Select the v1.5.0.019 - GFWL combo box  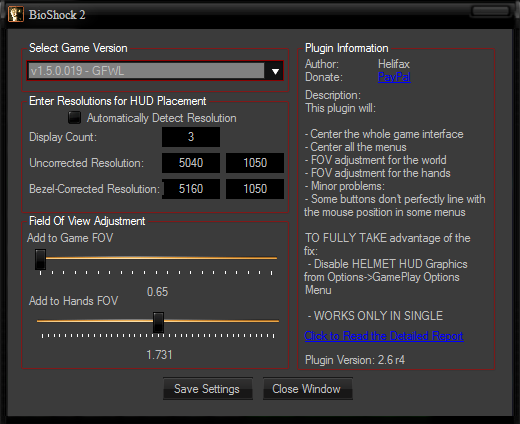pyautogui.click(x=155, y=71)
